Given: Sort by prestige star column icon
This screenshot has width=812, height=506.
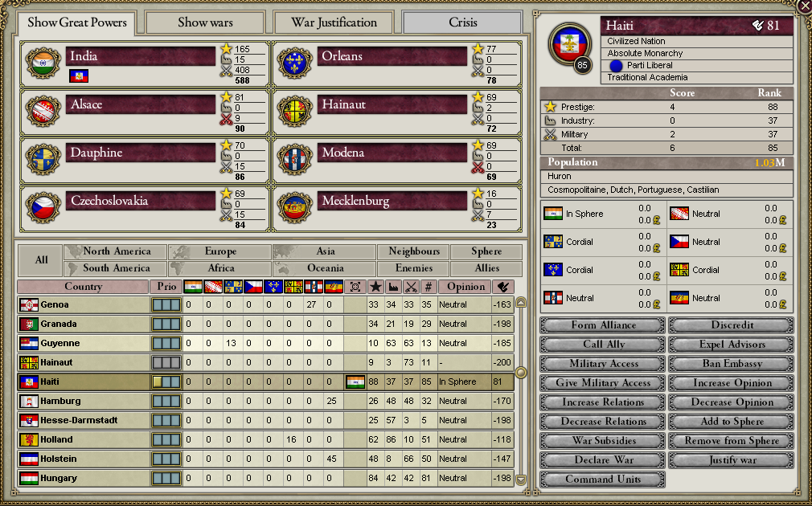Looking at the screenshot, I should pyautogui.click(x=375, y=287).
